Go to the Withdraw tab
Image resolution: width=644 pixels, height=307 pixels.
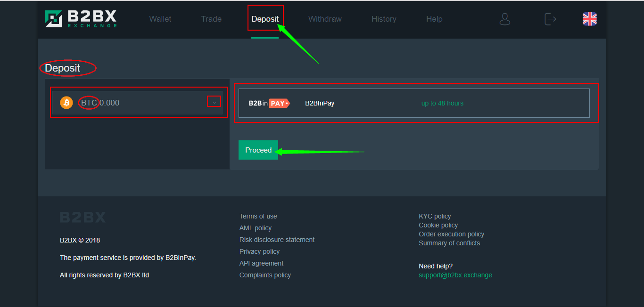[325, 19]
